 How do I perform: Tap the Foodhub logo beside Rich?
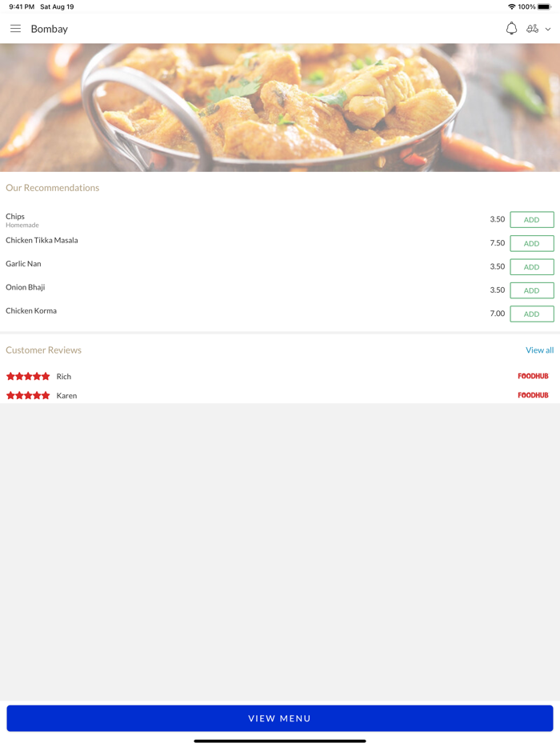tap(533, 377)
